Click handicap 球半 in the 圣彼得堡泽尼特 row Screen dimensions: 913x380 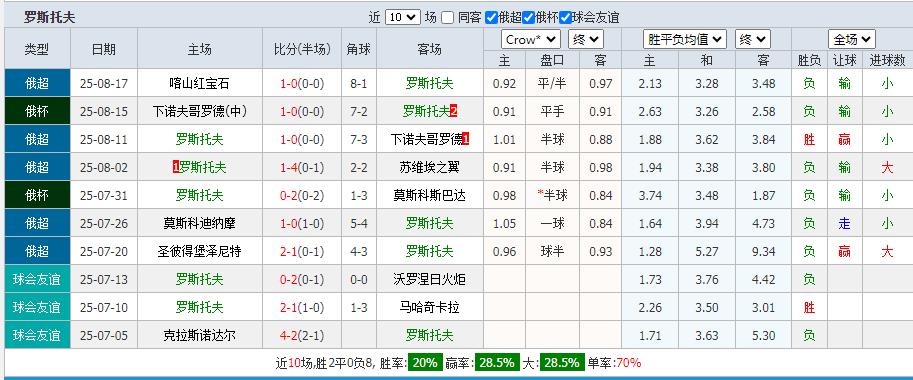tap(552, 251)
